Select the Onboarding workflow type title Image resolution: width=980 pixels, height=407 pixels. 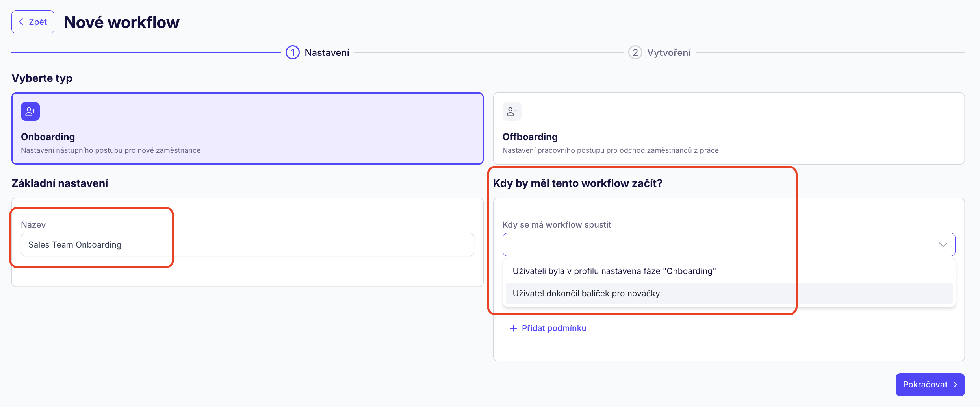point(48,137)
